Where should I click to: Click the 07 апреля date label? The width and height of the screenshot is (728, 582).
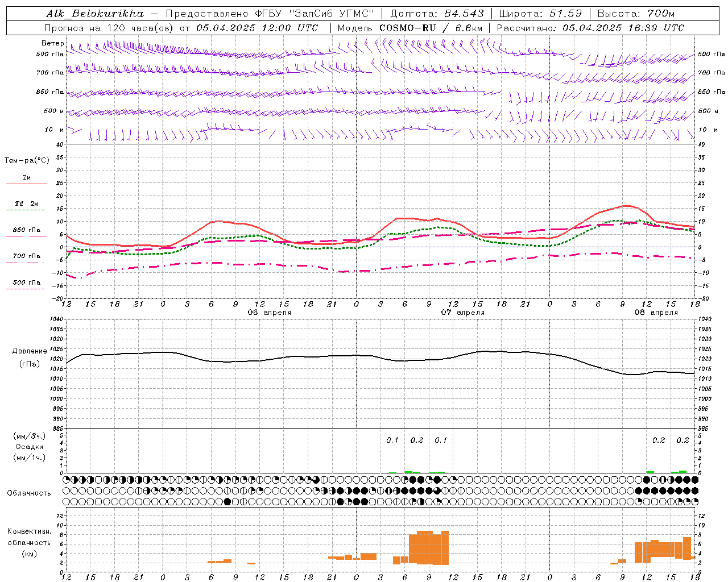click(463, 312)
